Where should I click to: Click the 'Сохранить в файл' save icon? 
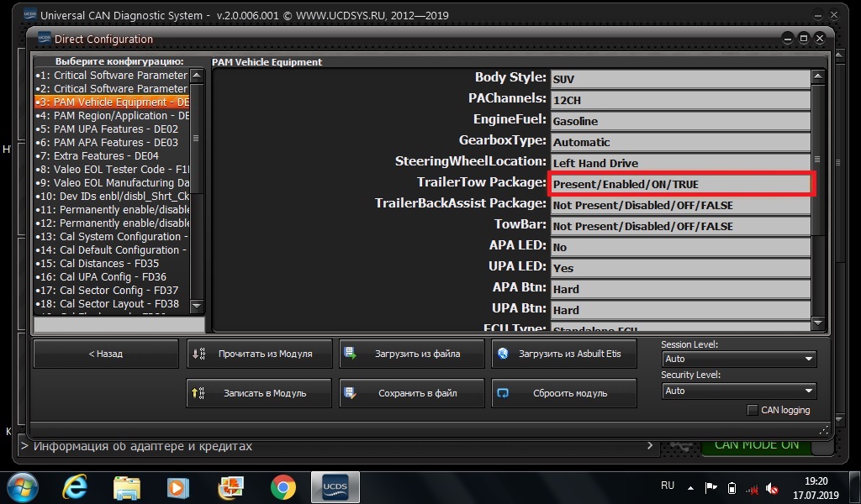(351, 393)
